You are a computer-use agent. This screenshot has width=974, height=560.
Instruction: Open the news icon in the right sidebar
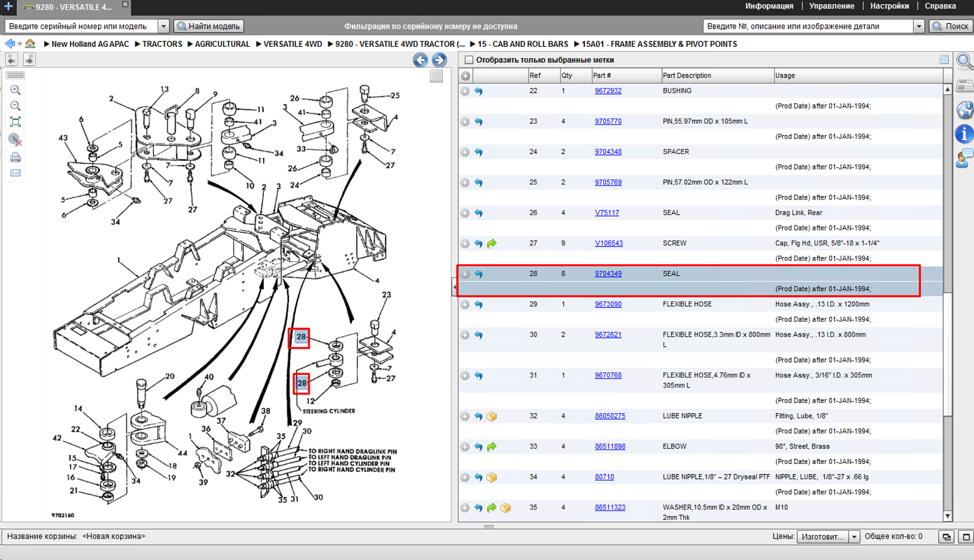point(965,86)
